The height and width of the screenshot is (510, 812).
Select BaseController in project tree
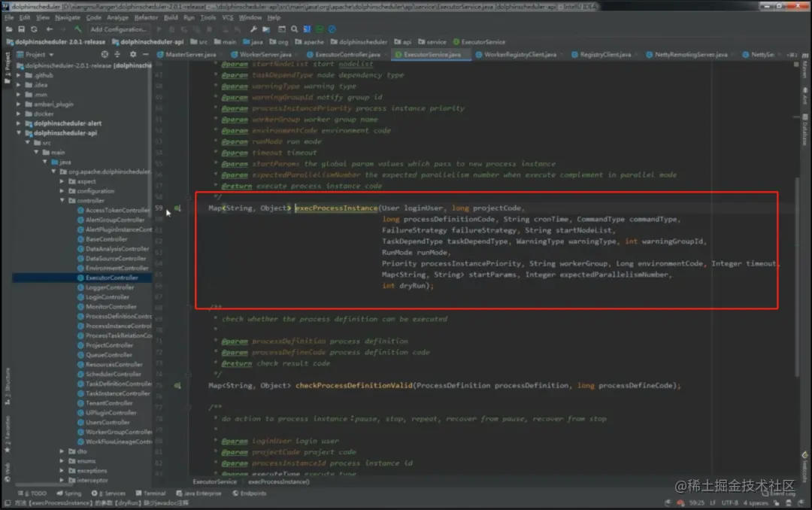click(106, 239)
